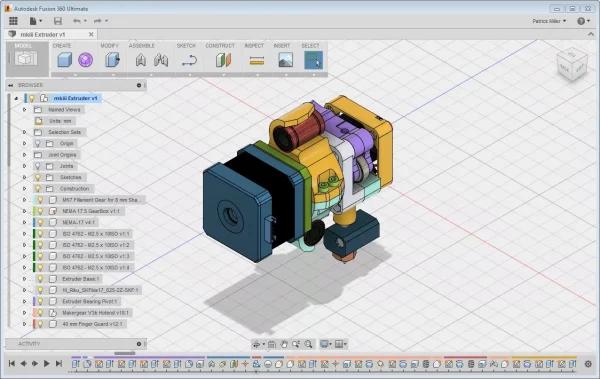The height and width of the screenshot is (379, 600).
Task: Select the Joint assemble tool
Action: pyautogui.click(x=141, y=60)
